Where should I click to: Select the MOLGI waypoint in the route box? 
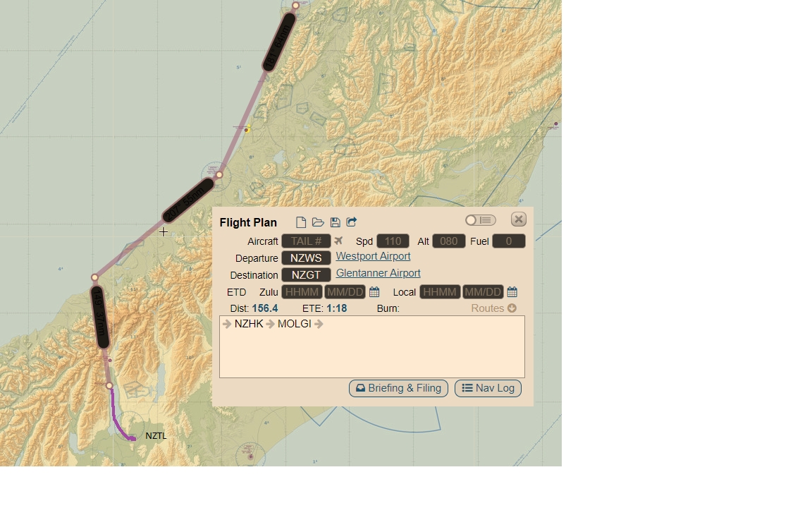tap(294, 324)
